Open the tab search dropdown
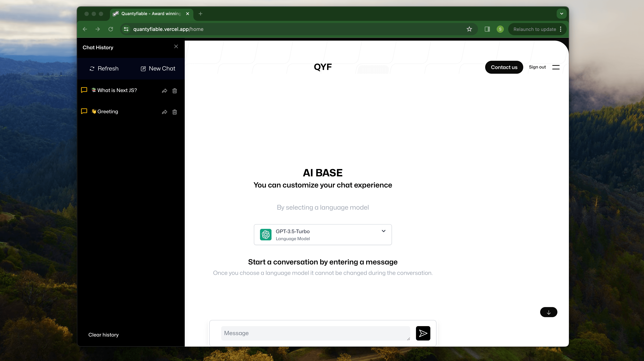 pyautogui.click(x=562, y=14)
